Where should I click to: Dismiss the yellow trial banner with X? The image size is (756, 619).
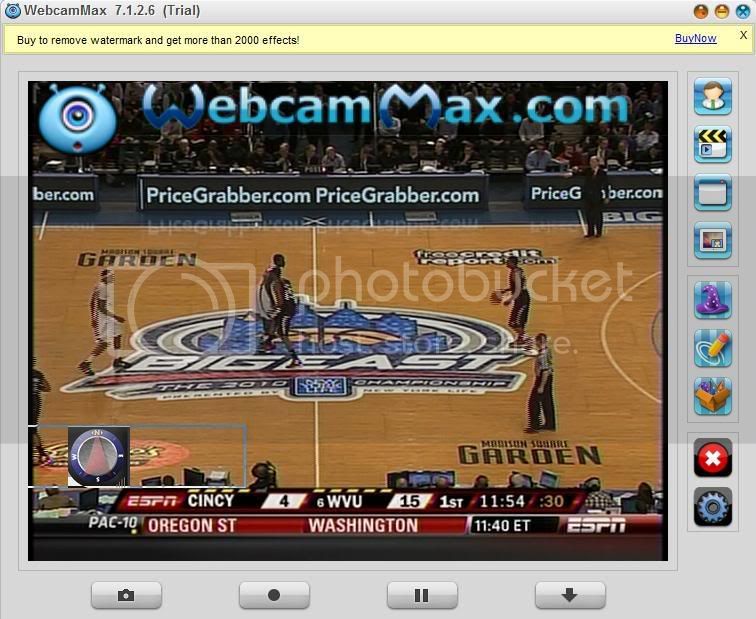[x=743, y=35]
